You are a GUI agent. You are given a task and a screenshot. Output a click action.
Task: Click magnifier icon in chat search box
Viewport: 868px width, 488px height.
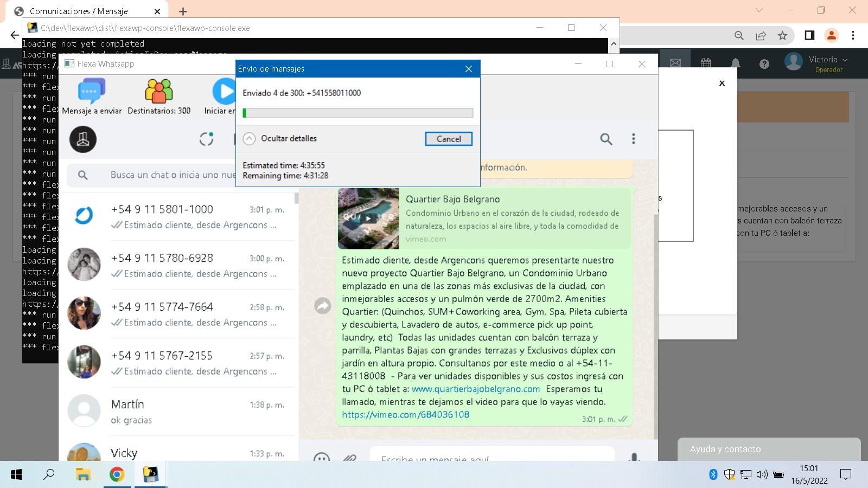pos(82,175)
